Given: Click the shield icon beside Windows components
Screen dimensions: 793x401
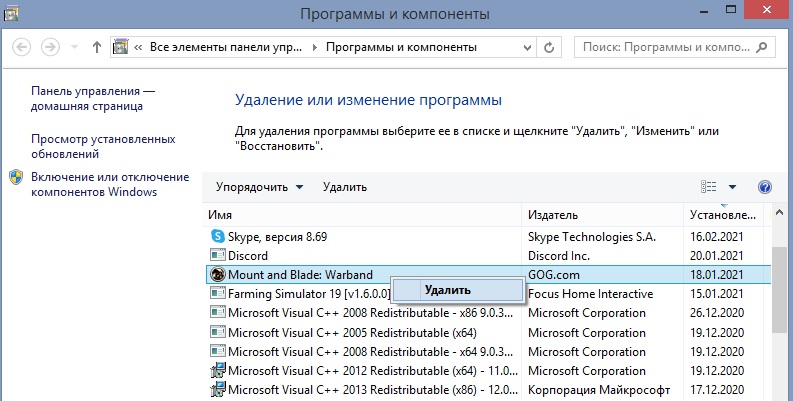Looking at the screenshot, I should click(16, 177).
